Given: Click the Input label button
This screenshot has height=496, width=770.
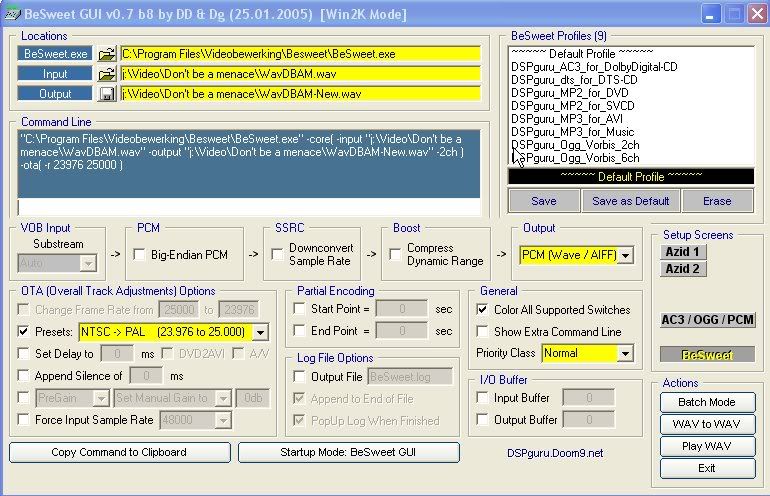Looking at the screenshot, I should click(x=55, y=74).
